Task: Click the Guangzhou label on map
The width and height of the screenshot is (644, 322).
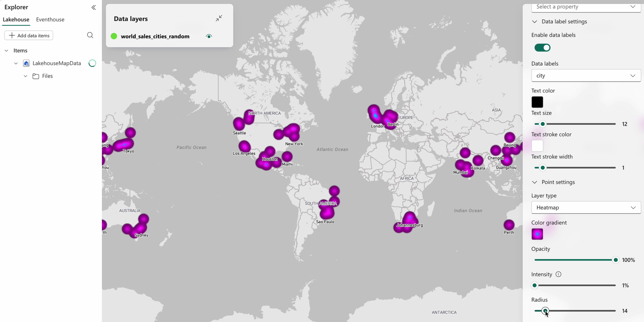Action: pos(506,168)
